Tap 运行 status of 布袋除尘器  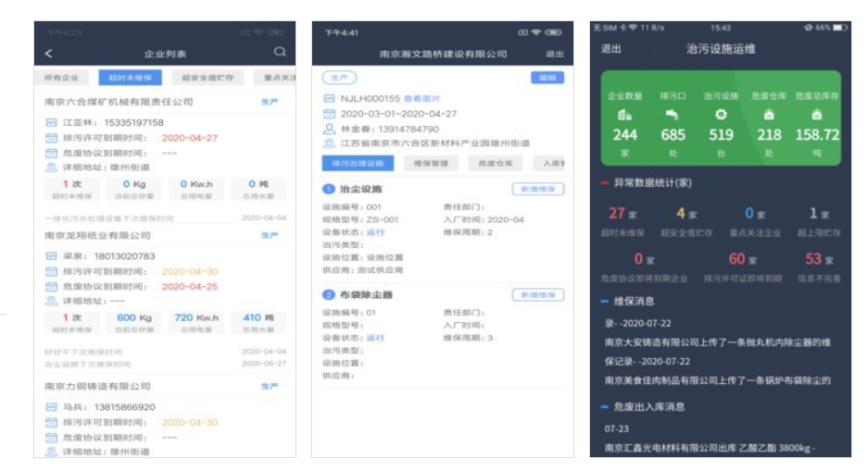point(375,338)
